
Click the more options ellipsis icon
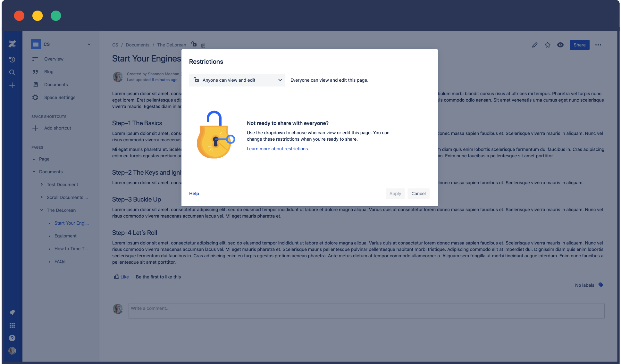[x=599, y=45]
